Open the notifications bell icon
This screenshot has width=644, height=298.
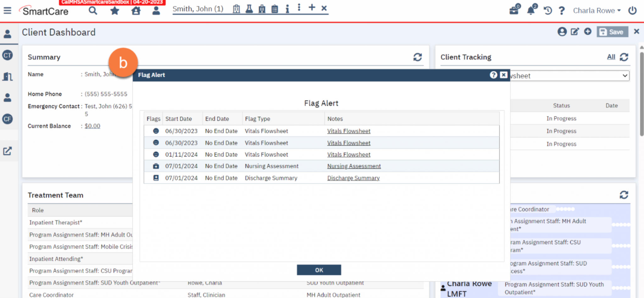[531, 10]
